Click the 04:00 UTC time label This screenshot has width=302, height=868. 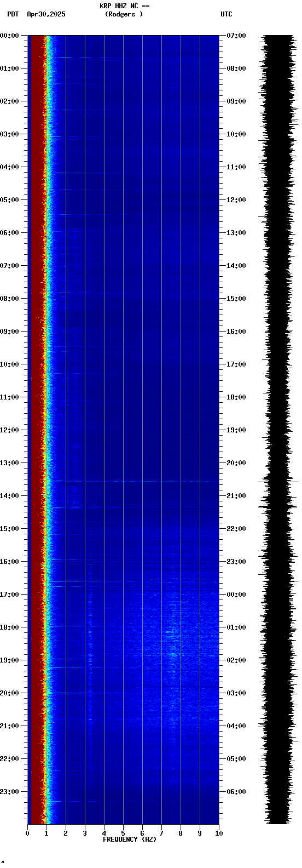point(236,726)
